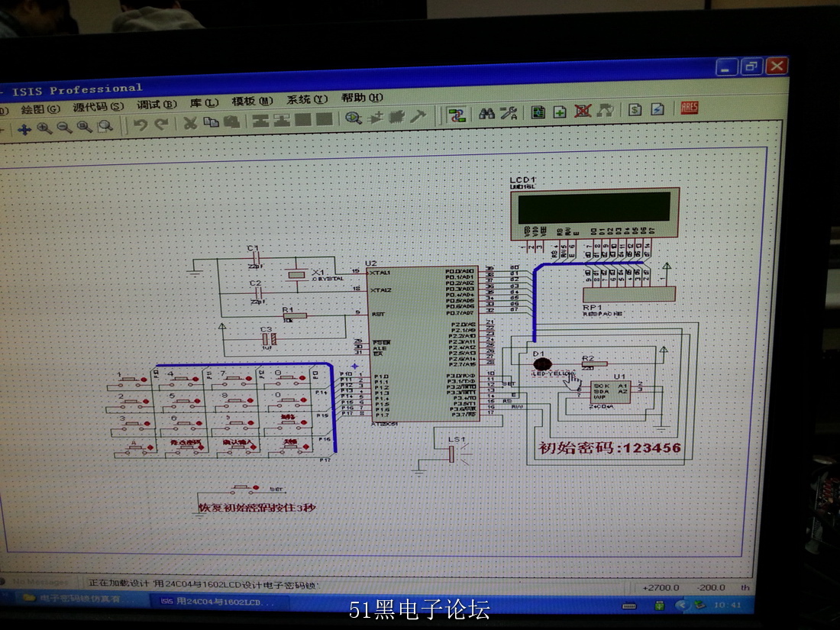Open the bill of materials icon

pyautogui.click(x=635, y=109)
